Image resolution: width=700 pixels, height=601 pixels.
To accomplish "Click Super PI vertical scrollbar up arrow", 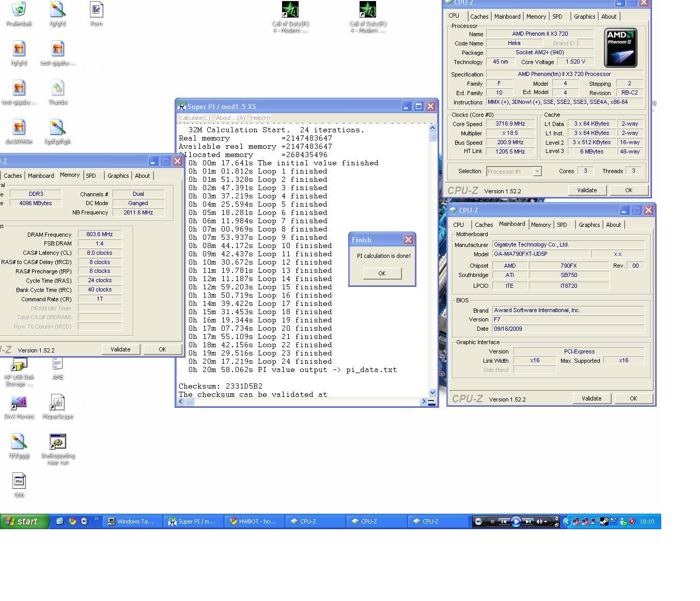I will coord(432,128).
